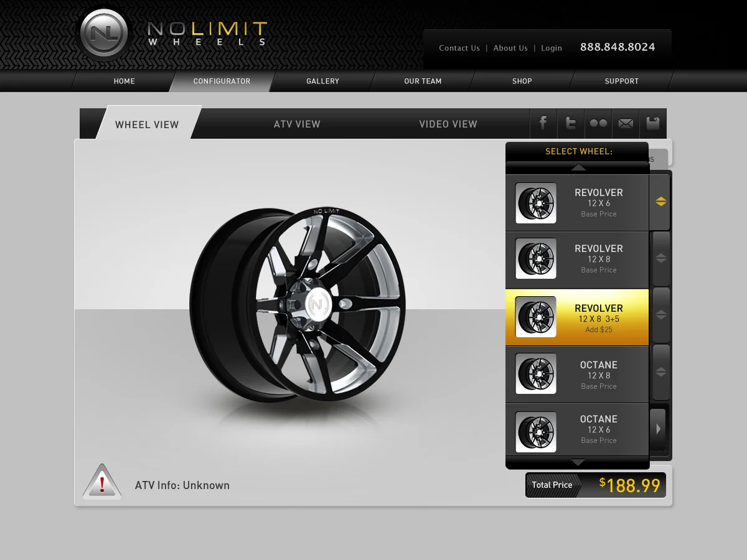The image size is (747, 560).
Task: Select Revolver 12 X 8 3+5 Add $25
Action: (x=598, y=319)
